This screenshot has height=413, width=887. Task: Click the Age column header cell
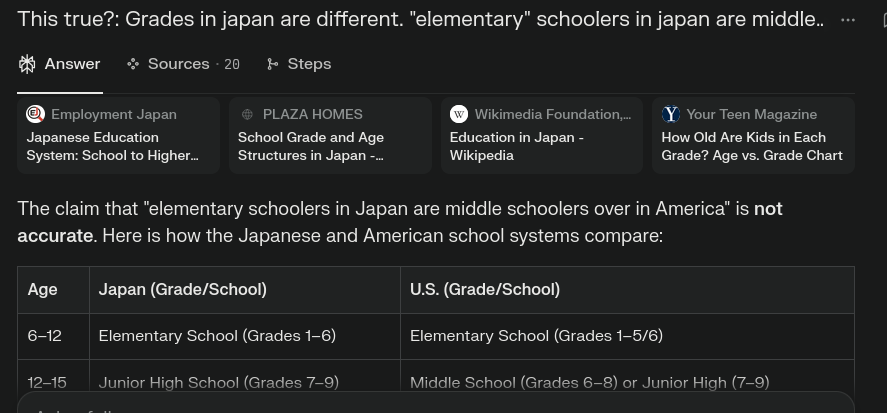[x=53, y=290]
